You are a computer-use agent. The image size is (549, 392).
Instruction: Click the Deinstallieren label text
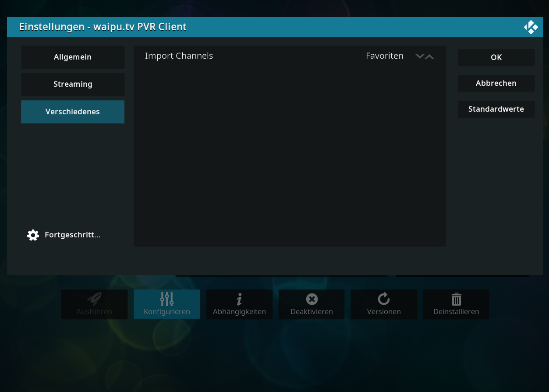coord(456,312)
